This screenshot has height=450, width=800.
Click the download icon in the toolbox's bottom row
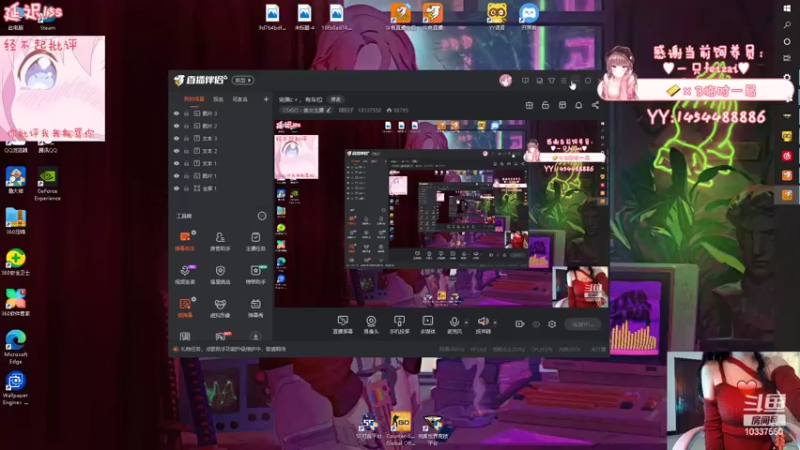256,336
